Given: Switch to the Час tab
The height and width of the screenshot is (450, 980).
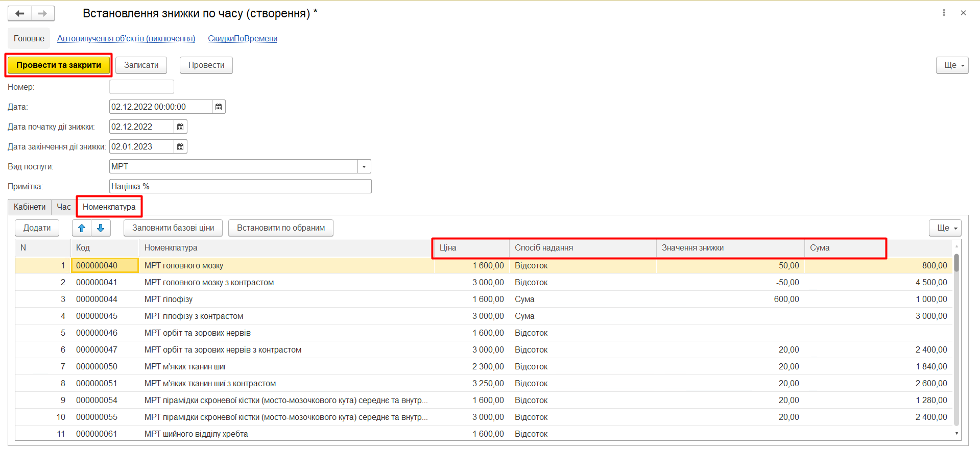Looking at the screenshot, I should [x=64, y=207].
